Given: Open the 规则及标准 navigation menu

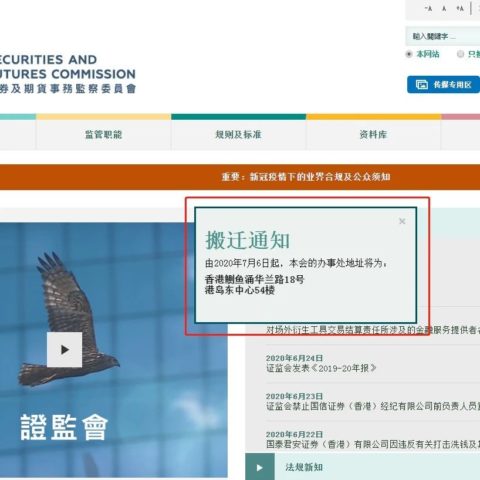Looking at the screenshot, I should (238, 135).
